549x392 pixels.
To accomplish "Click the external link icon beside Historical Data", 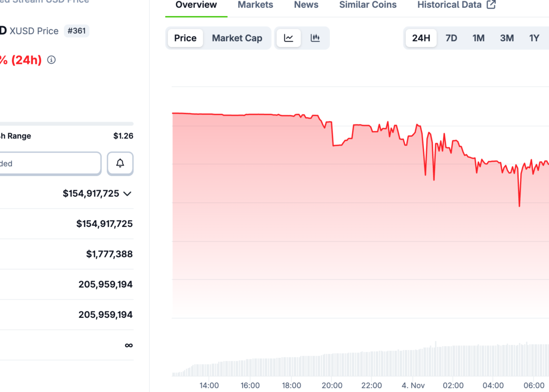I will point(491,4).
